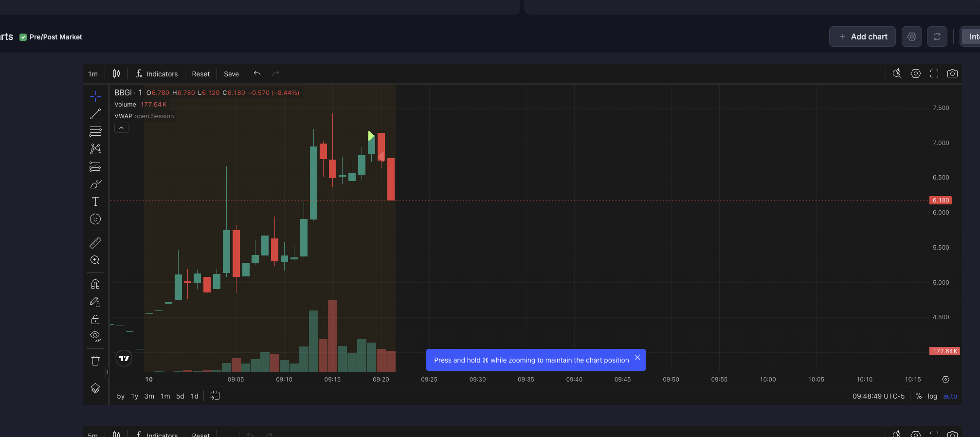Enter fullscreen chart mode
Screen dimensions: 980x437
tap(934, 73)
